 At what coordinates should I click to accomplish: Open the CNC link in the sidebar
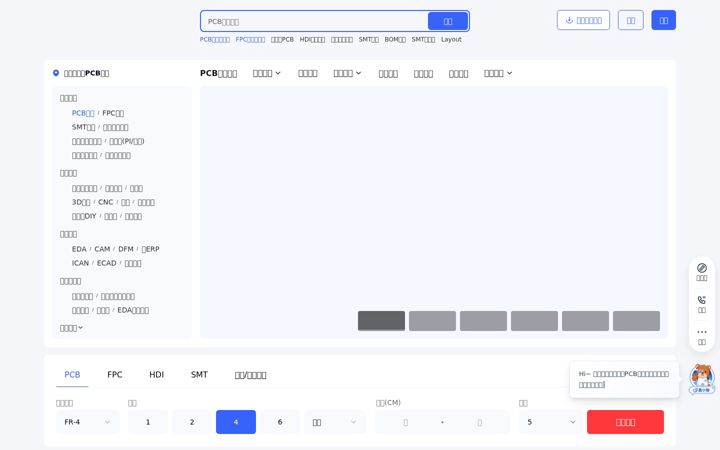pos(106,202)
